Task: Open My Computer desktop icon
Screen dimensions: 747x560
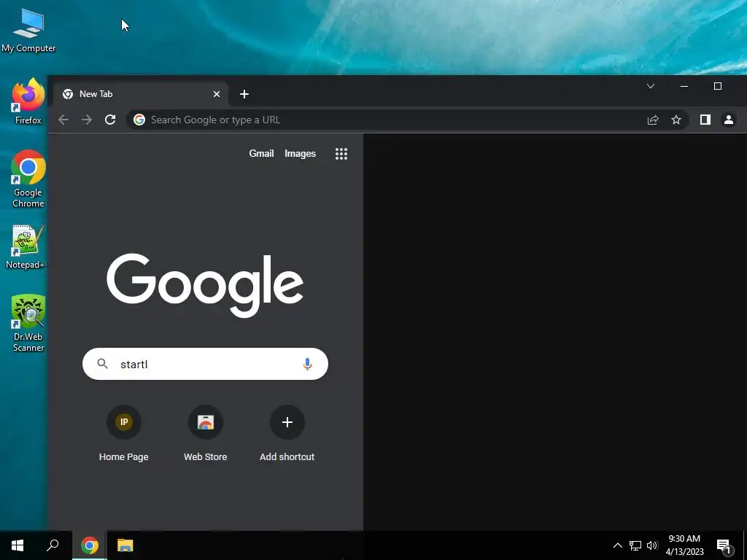Action: tap(28, 31)
